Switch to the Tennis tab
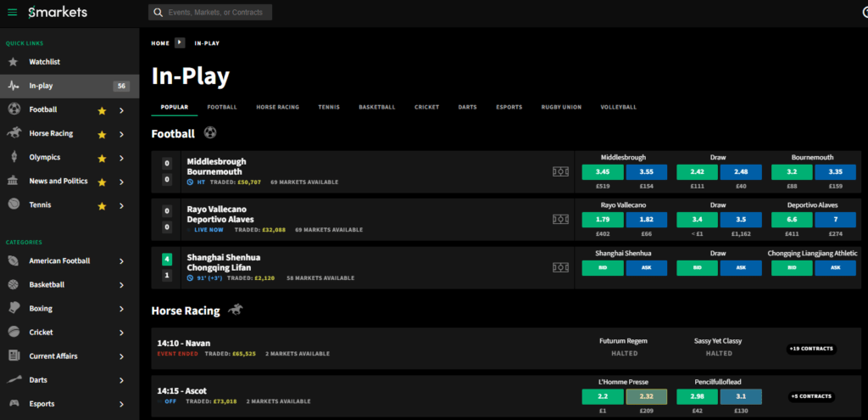This screenshot has width=868, height=420. pyautogui.click(x=329, y=107)
